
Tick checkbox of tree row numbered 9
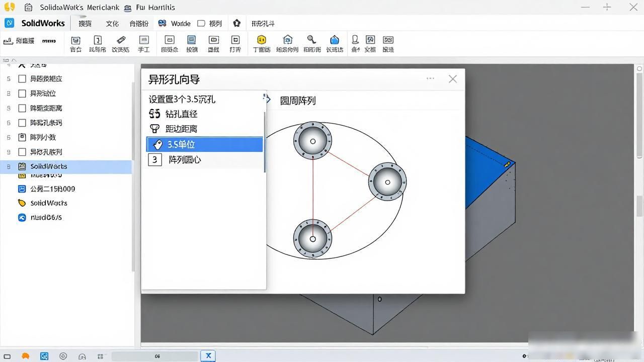pyautogui.click(x=22, y=152)
